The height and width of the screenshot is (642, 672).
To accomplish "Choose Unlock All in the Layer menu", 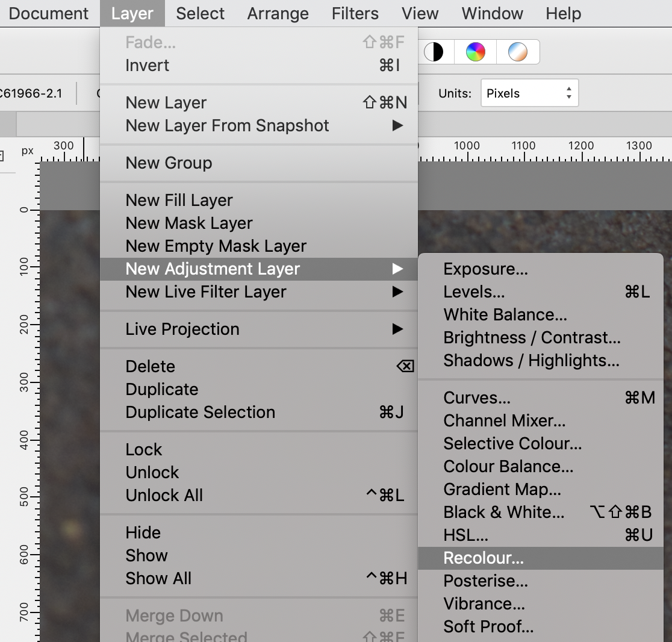I will coord(164,495).
